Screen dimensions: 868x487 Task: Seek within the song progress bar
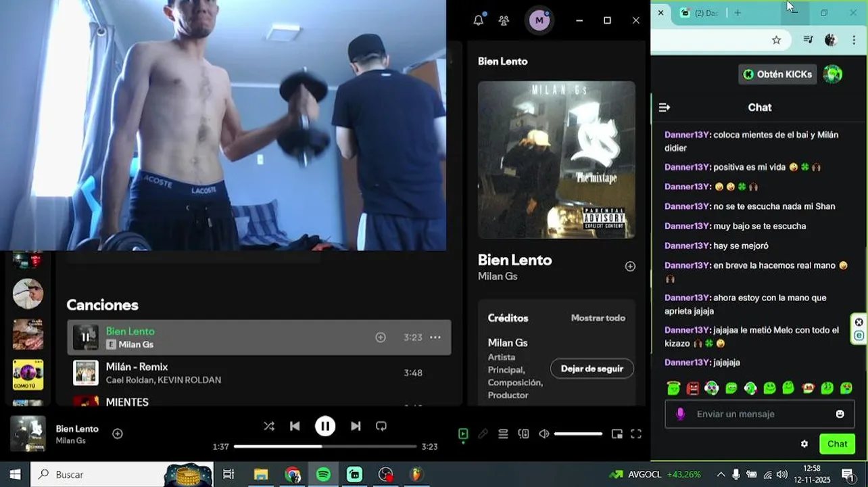pyautogui.click(x=325, y=446)
